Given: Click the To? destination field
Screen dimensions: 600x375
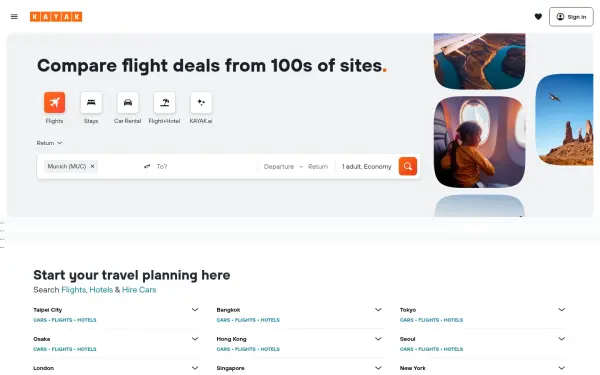Looking at the screenshot, I should [205, 166].
